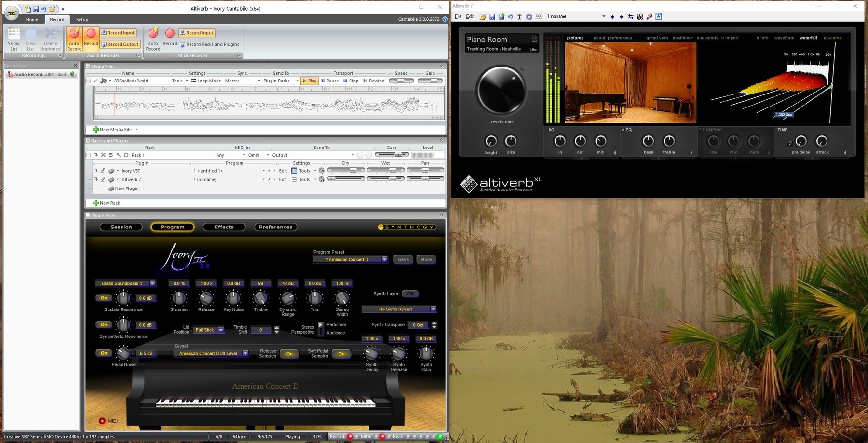
Task: Click the open folder icon in Altiverb 7 toolbar
Action: pos(483,17)
